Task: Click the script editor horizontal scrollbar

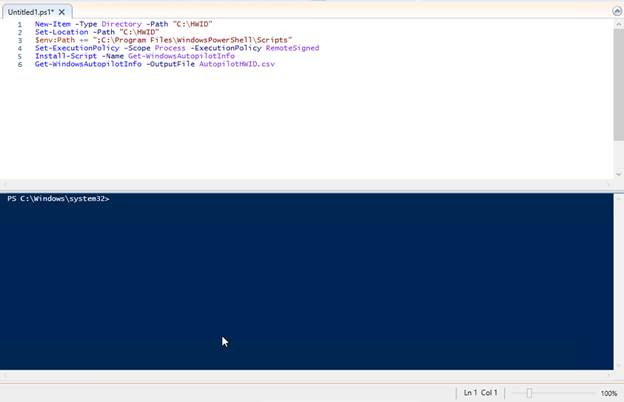Action: (300, 186)
